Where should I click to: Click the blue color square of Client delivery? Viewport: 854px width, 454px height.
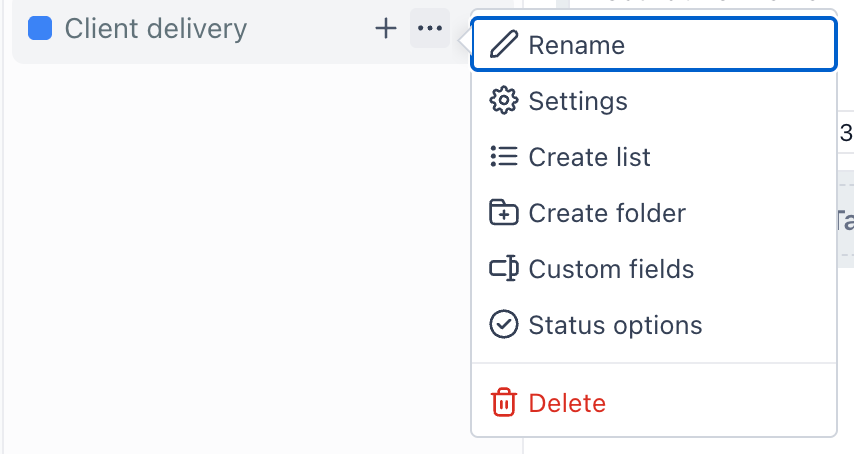pyautogui.click(x=40, y=28)
